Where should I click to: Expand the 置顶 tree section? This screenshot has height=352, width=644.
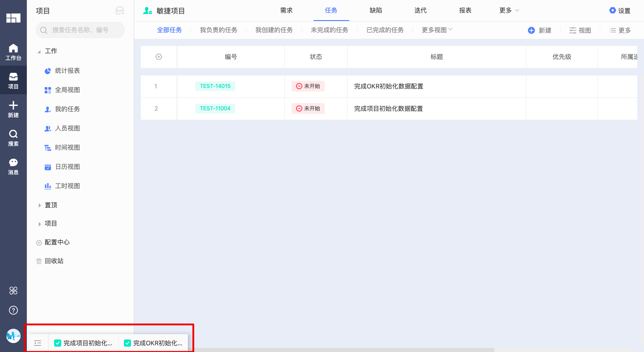click(40, 205)
